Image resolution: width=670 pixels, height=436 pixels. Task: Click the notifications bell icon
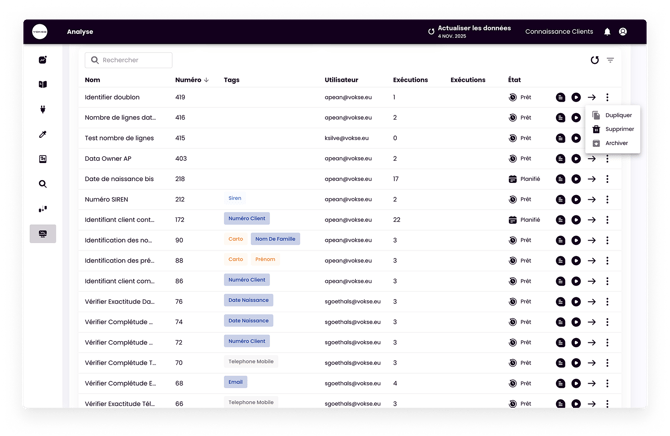tap(607, 32)
